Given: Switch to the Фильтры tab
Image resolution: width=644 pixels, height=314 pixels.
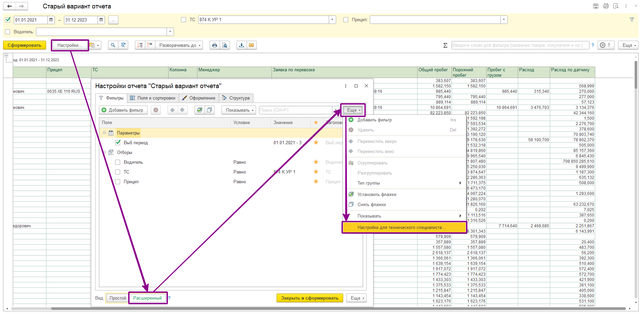Looking at the screenshot, I should tap(111, 98).
